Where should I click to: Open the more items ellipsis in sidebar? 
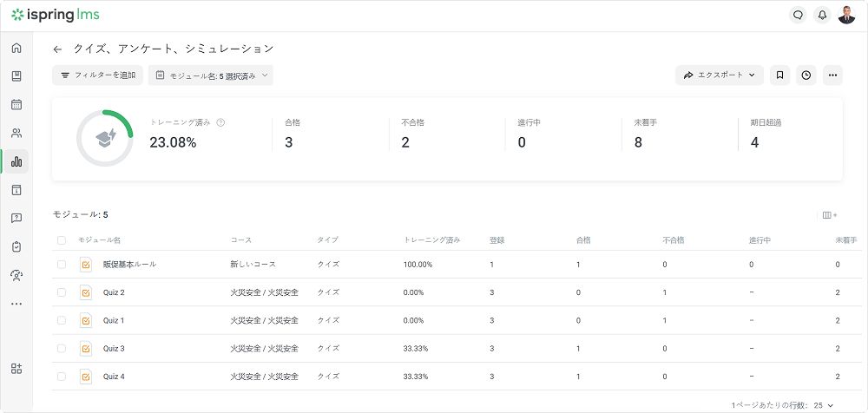(16, 304)
